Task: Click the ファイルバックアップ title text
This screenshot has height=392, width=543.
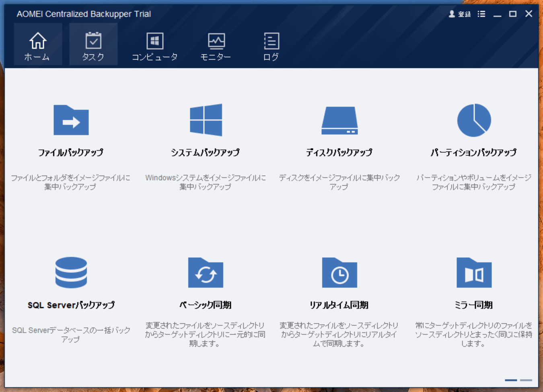Action: point(71,152)
